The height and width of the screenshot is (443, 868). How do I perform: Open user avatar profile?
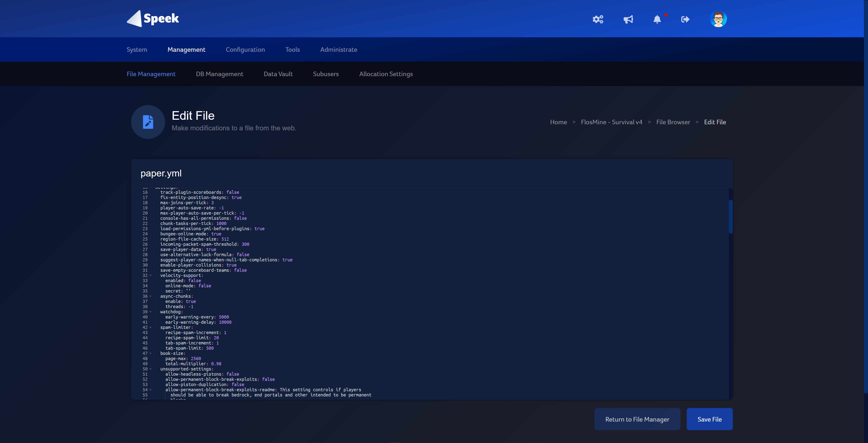(718, 19)
